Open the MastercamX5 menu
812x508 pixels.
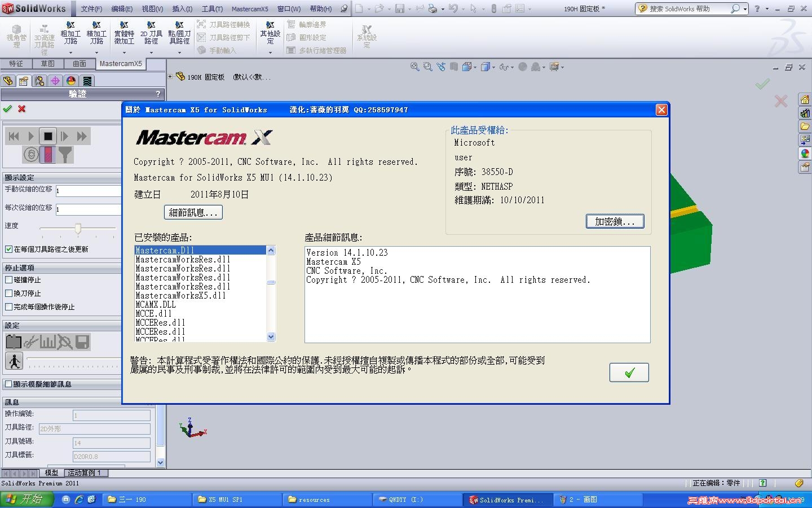250,8
